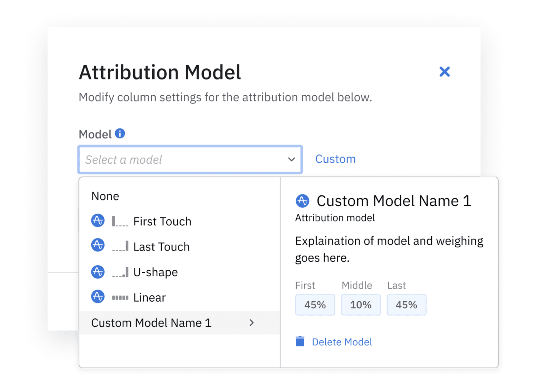
Task: Close the Attribution Model dialog
Action: click(x=444, y=72)
